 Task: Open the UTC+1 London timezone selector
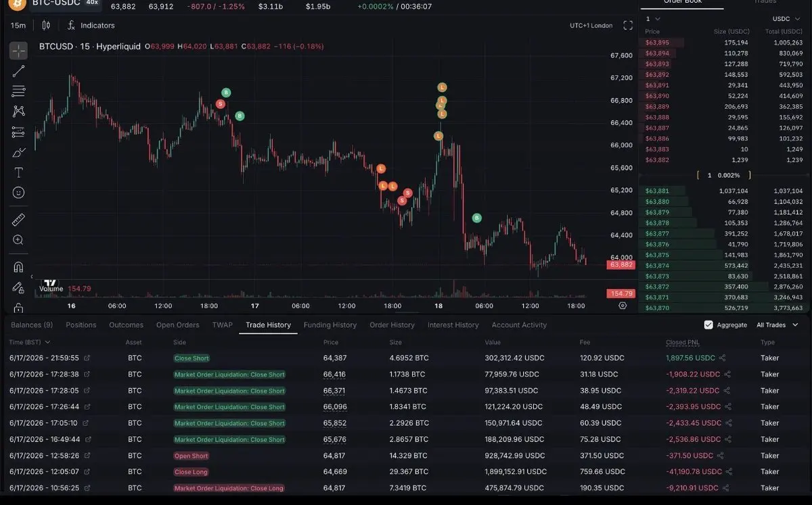coord(591,26)
